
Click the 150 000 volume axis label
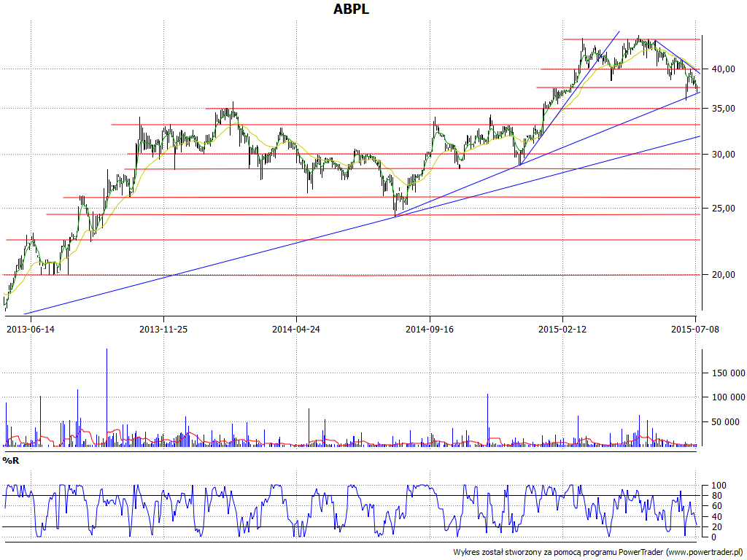(x=729, y=373)
